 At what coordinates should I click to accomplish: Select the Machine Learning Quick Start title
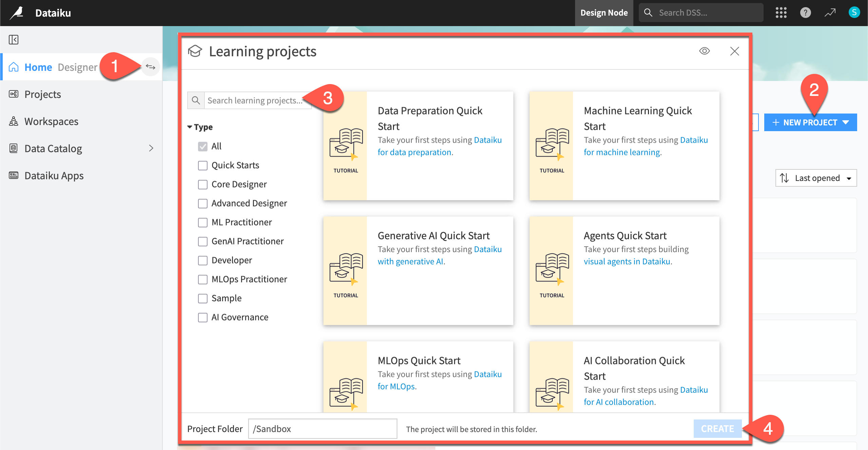pyautogui.click(x=638, y=118)
